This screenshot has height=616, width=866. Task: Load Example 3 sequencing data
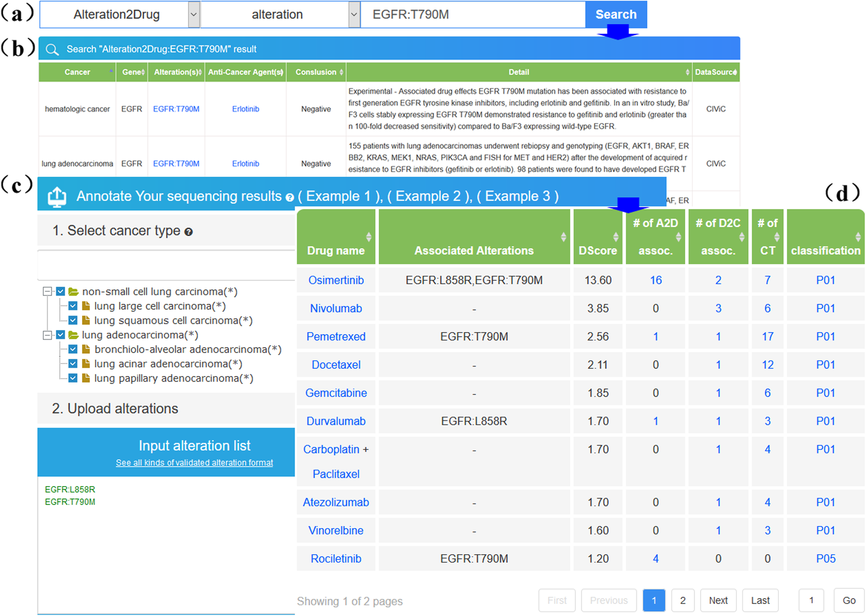click(518, 196)
